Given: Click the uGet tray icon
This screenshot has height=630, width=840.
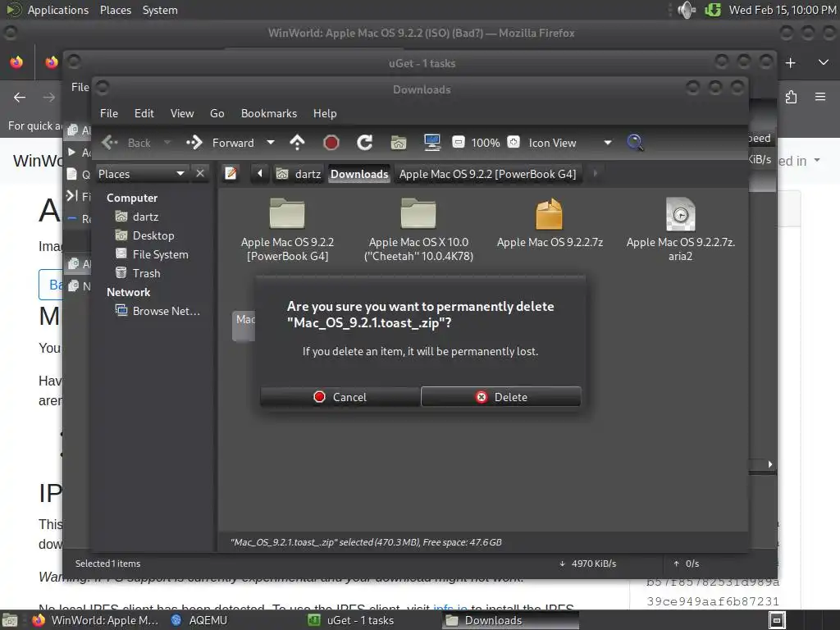Looking at the screenshot, I should (713, 10).
